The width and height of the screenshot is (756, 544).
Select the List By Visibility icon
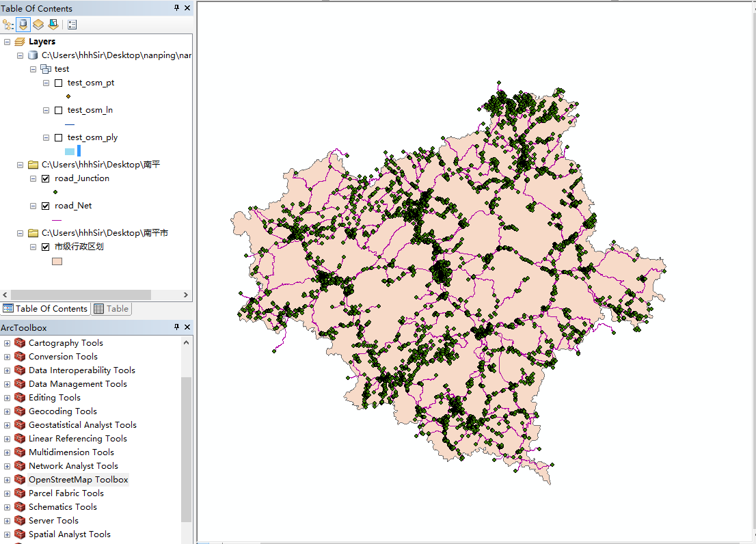pos(38,25)
